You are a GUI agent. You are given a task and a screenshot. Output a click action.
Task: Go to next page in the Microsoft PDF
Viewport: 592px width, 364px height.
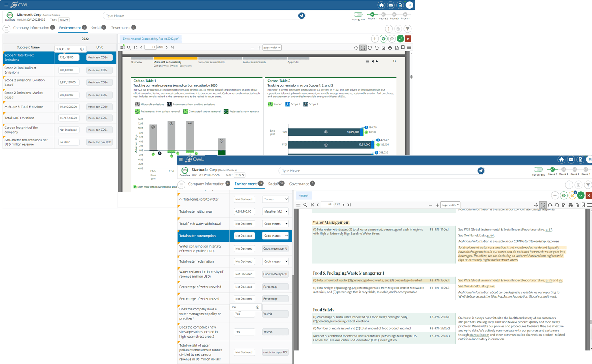click(x=167, y=47)
